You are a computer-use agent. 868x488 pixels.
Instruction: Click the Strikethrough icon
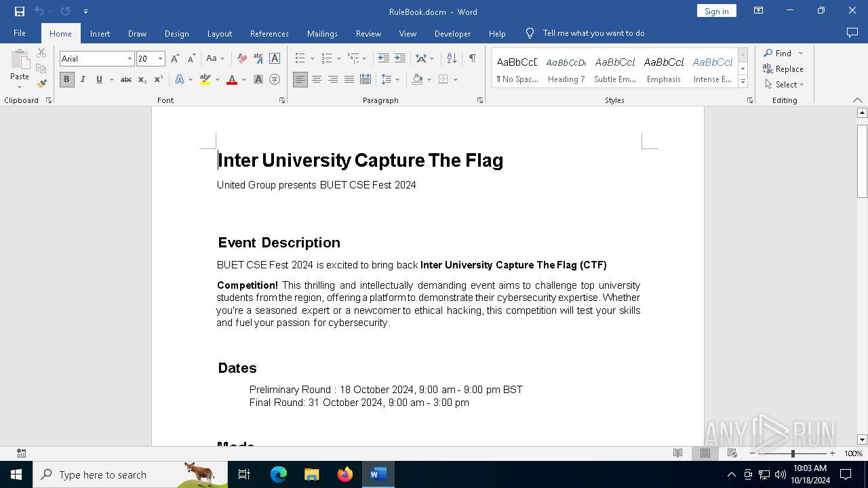coord(125,79)
